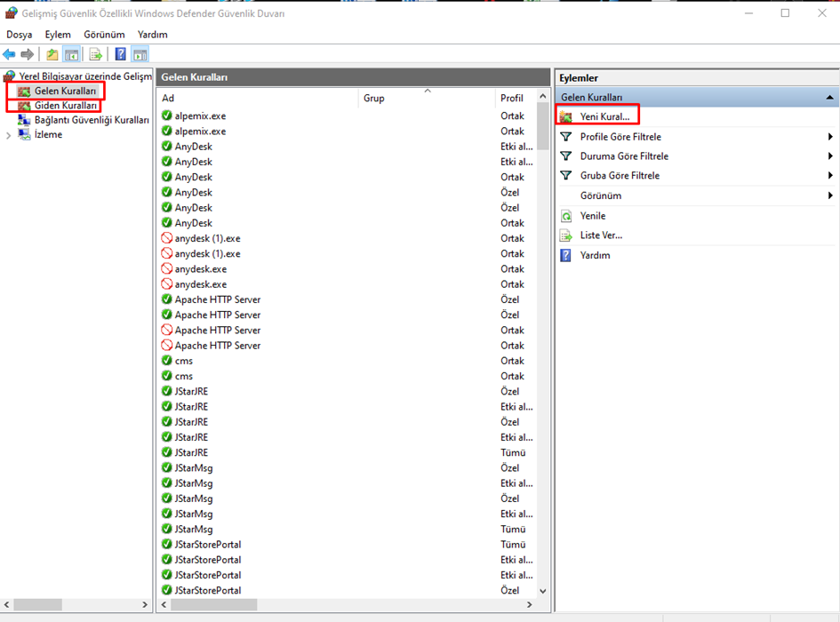
Task: Sort rules by Grup column header
Action: [427, 98]
